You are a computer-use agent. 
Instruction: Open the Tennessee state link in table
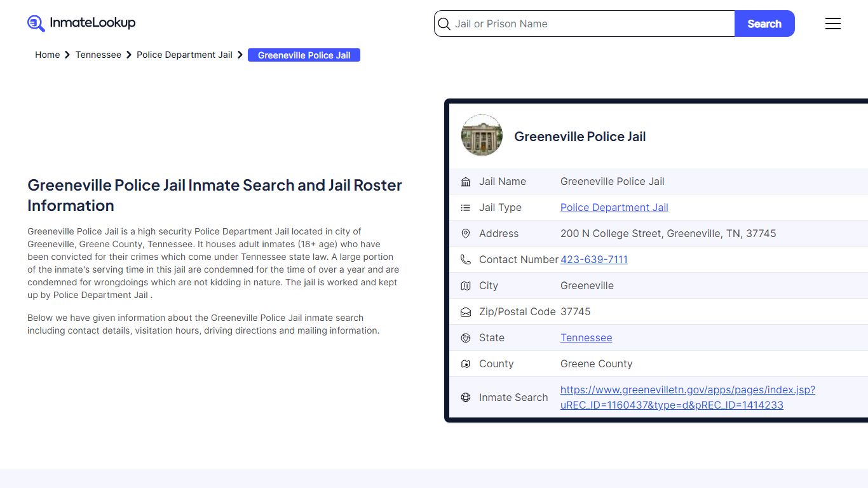pos(586,337)
